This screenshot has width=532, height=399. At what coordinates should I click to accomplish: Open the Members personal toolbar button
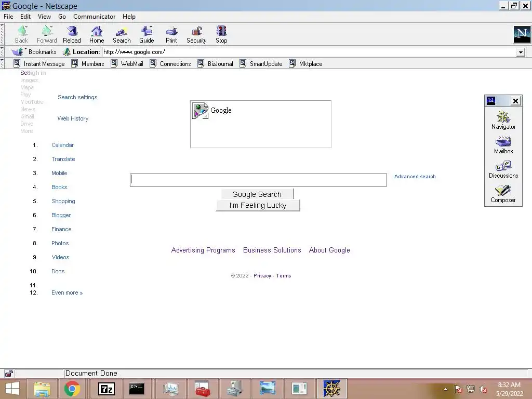point(87,63)
